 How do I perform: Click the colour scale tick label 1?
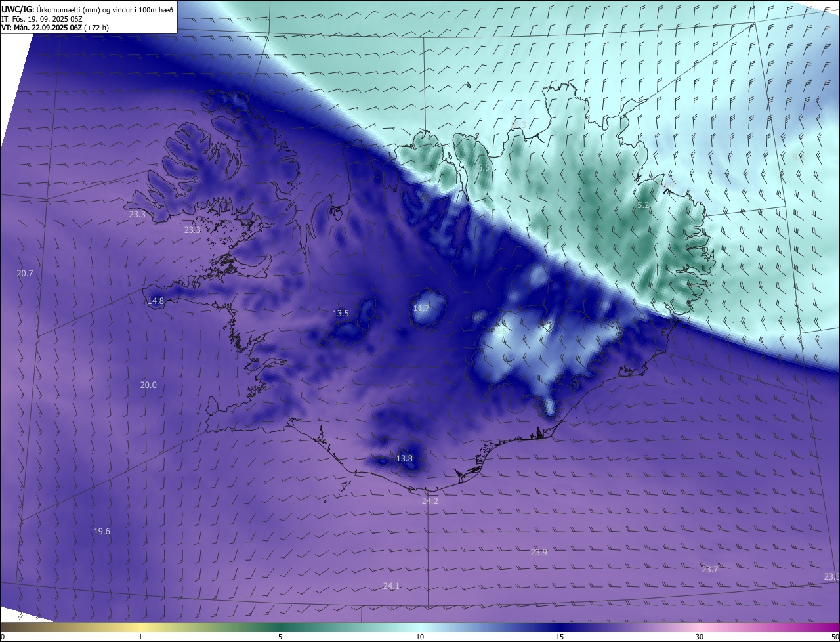140,637
